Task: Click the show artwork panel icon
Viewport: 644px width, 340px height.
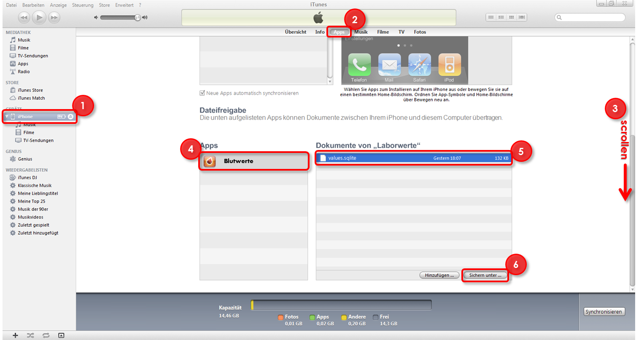Action: tap(61, 335)
